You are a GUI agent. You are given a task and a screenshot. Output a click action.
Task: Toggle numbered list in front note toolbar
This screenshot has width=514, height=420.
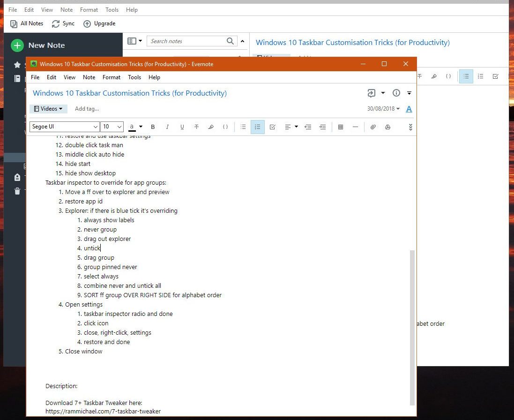tap(258, 127)
